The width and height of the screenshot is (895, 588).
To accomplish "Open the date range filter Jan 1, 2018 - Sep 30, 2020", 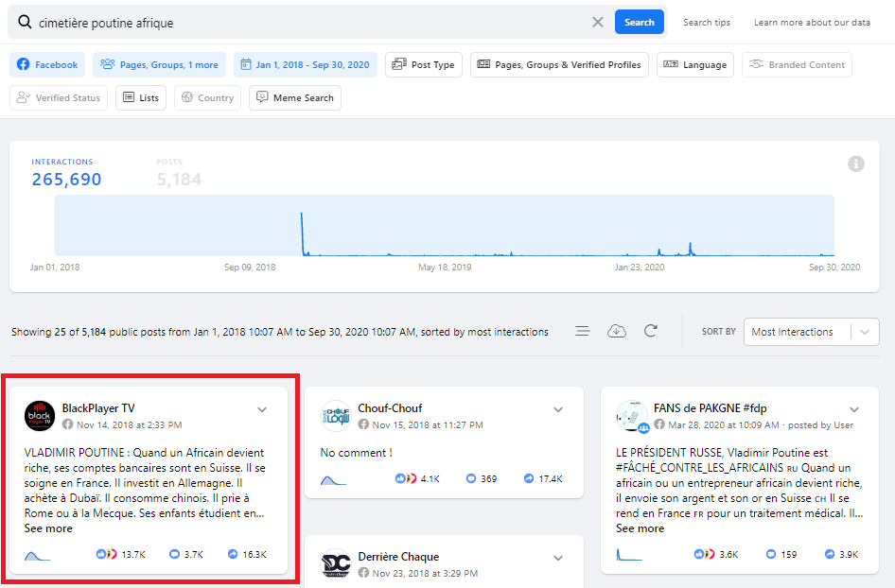I will (x=306, y=65).
